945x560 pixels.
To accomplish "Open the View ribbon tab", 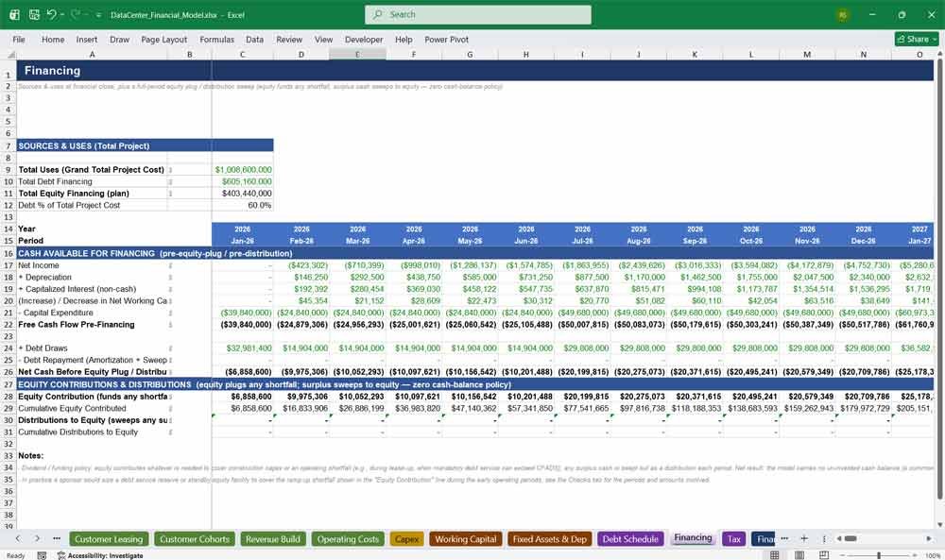I will 323,39.
